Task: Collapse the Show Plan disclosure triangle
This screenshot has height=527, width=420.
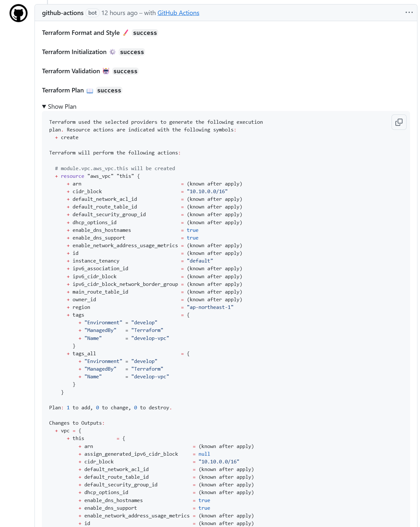Action: click(x=44, y=106)
